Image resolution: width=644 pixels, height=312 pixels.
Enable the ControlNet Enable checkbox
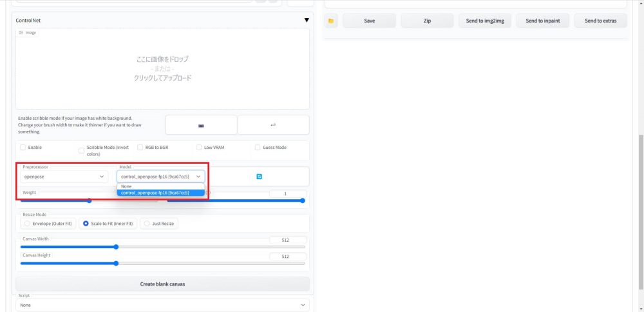coord(23,147)
